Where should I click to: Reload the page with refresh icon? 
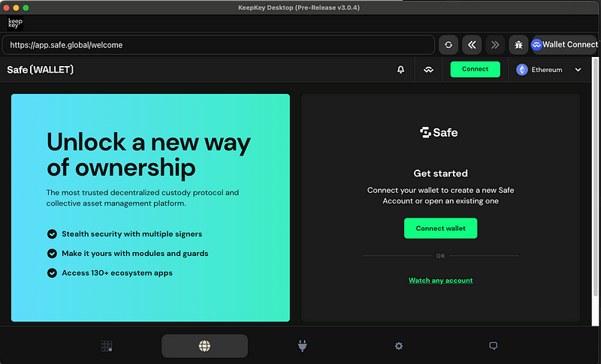448,45
